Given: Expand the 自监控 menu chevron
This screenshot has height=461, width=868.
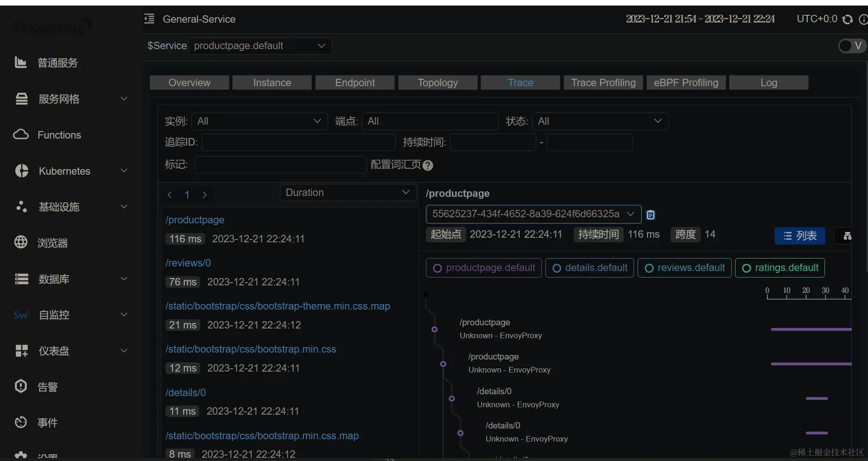Looking at the screenshot, I should [124, 315].
